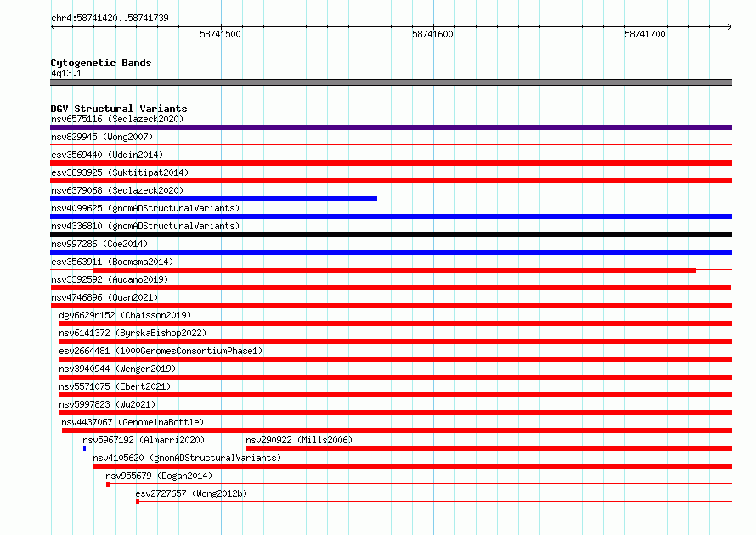The width and height of the screenshot is (756, 535).
Task: Click the red bar under esv3569440 (Uddin2014)
Action: tap(391, 163)
